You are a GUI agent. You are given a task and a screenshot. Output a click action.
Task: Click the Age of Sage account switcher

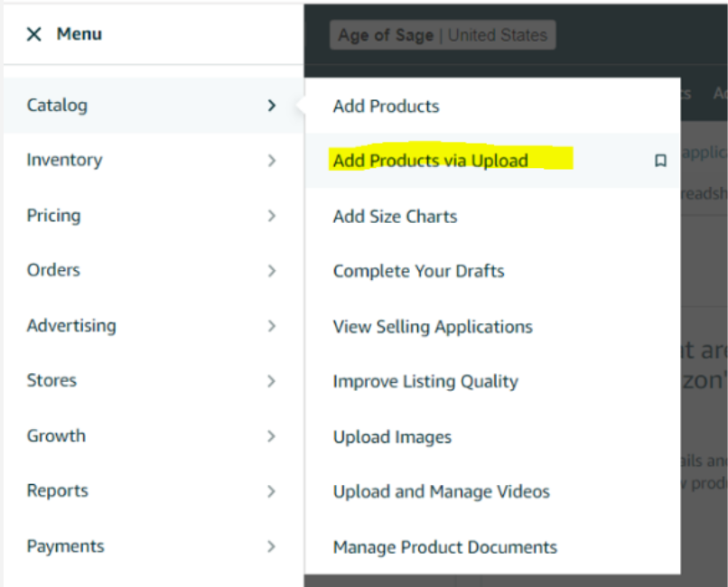(x=443, y=36)
